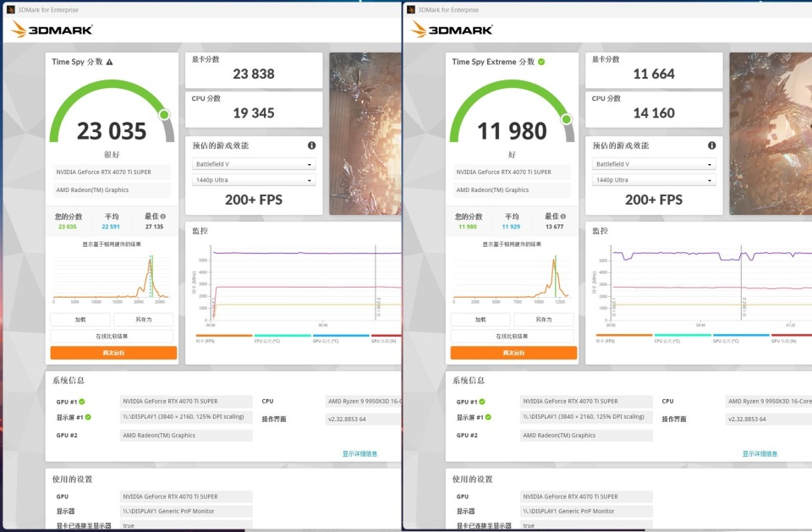Click average score 22 591
The image size is (812, 532).
(111, 227)
